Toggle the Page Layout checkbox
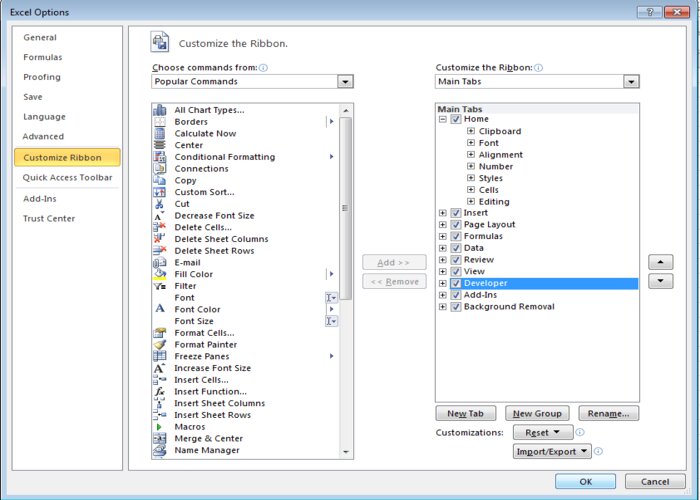Screen dimensions: 700x500 coord(456,225)
